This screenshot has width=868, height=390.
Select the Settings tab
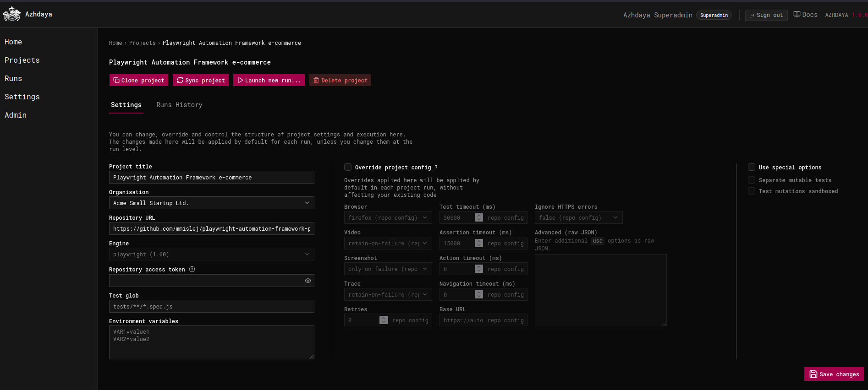[126, 105]
